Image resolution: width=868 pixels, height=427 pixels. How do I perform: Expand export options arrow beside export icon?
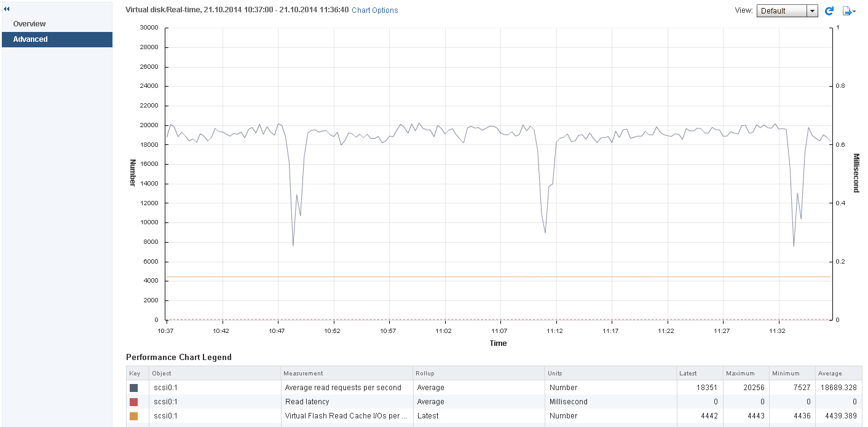tap(854, 12)
